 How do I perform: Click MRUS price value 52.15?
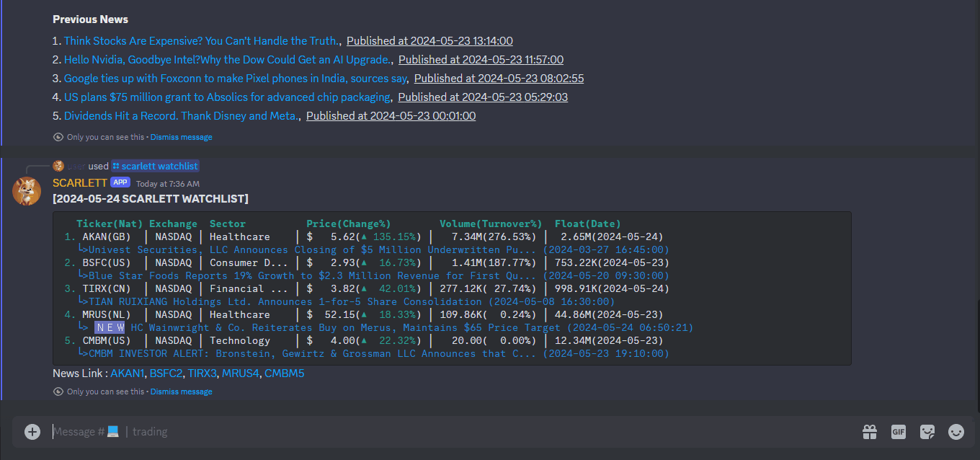click(x=340, y=314)
